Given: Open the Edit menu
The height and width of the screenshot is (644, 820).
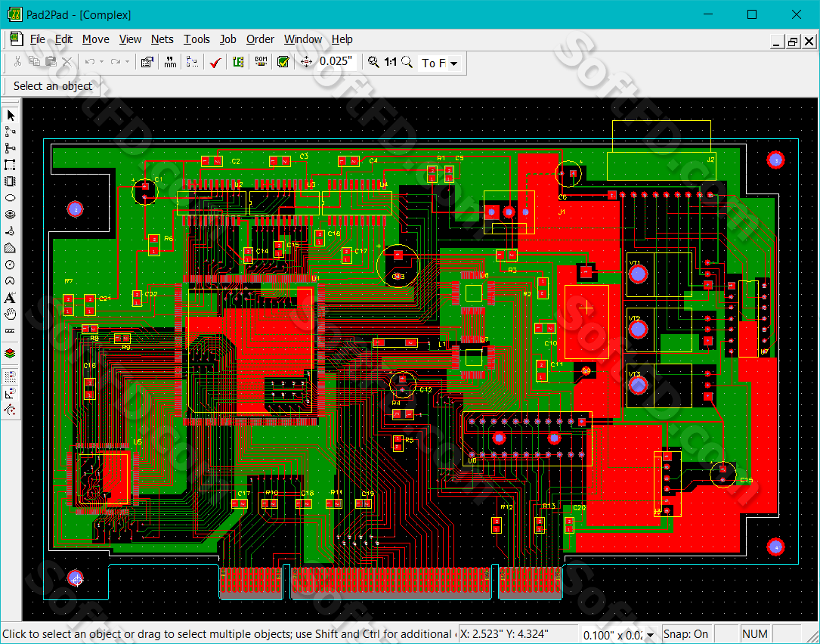Looking at the screenshot, I should click(63, 39).
